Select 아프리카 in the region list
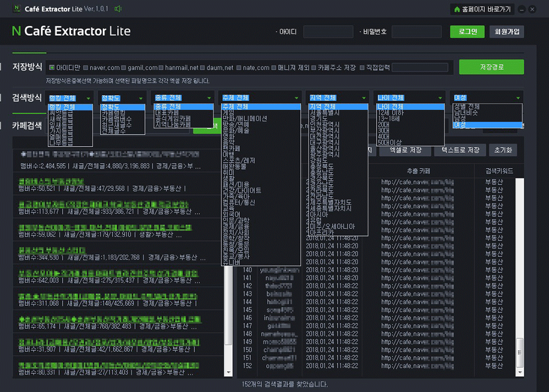Viewport: 549px width, 392px height. tap(338, 232)
